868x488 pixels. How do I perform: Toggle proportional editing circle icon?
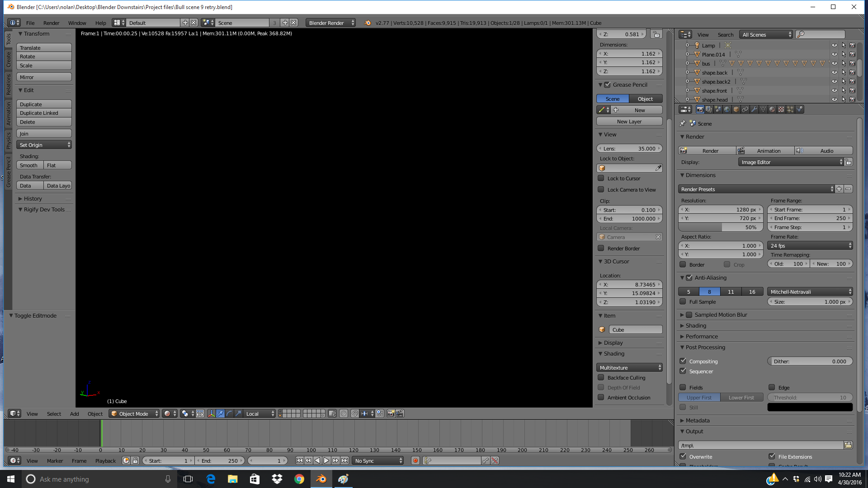tap(344, 413)
